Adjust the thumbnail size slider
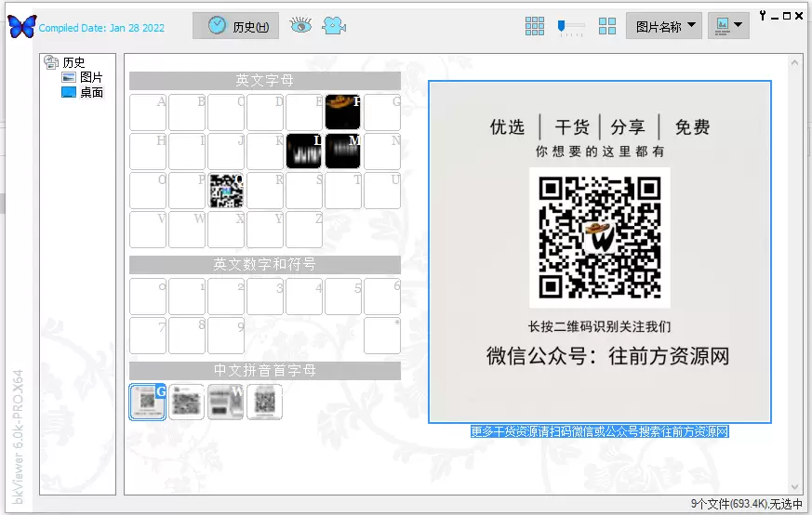This screenshot has width=812, height=515. tap(571, 26)
